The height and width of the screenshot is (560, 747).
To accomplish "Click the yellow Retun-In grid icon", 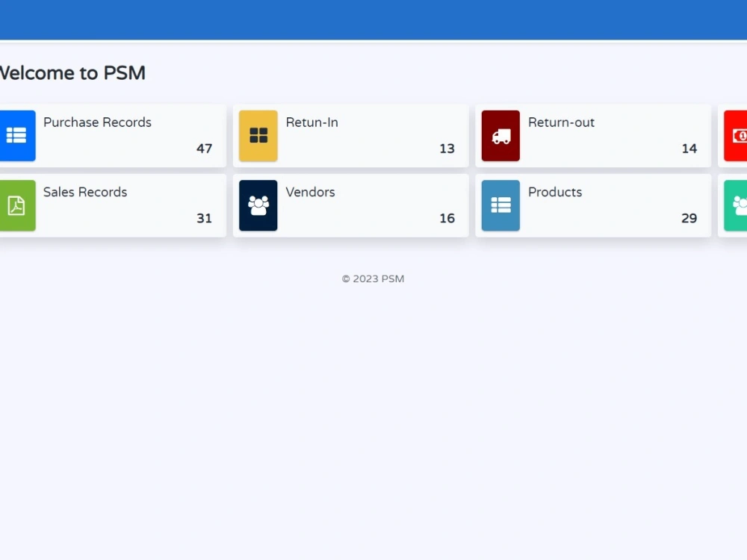I will coord(258,136).
